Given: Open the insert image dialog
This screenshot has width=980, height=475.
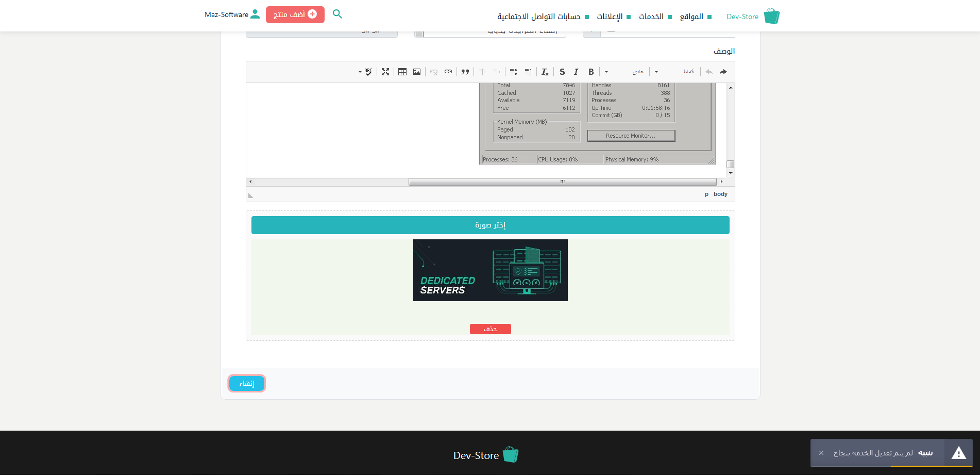Looking at the screenshot, I should point(417,72).
